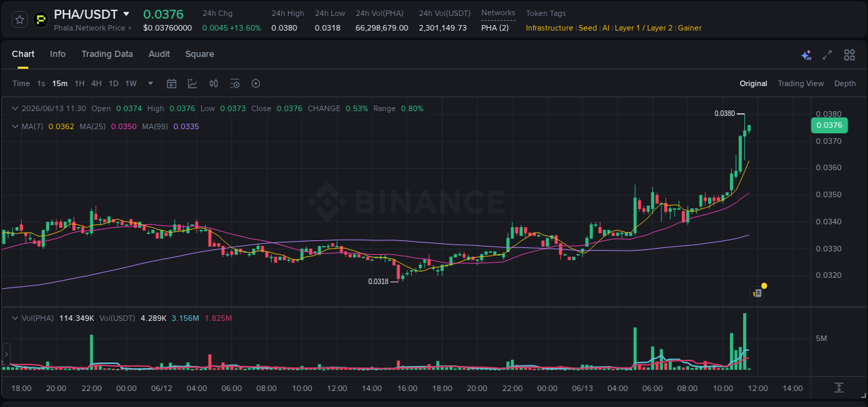Click the MA(25) indicator label
The image size is (868, 407).
(93, 126)
